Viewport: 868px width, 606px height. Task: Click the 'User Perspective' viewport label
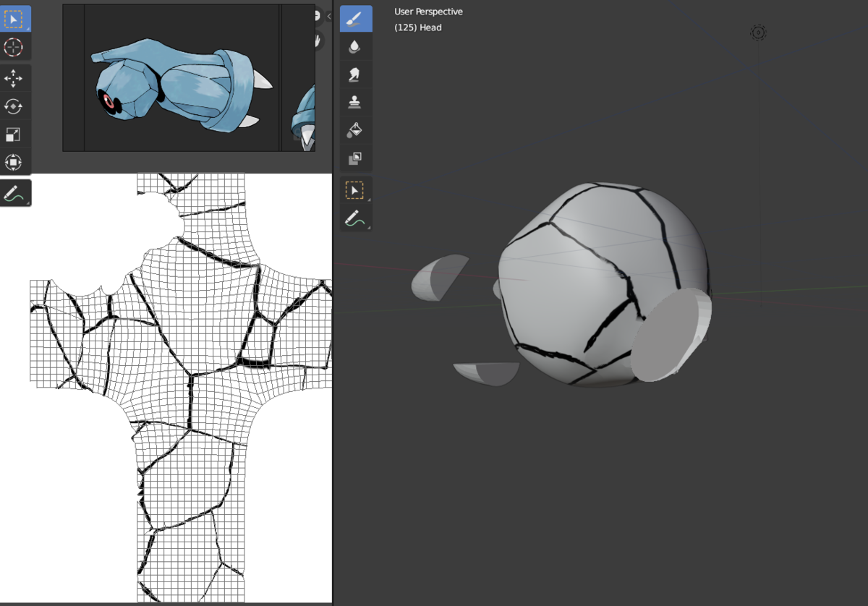tap(428, 12)
